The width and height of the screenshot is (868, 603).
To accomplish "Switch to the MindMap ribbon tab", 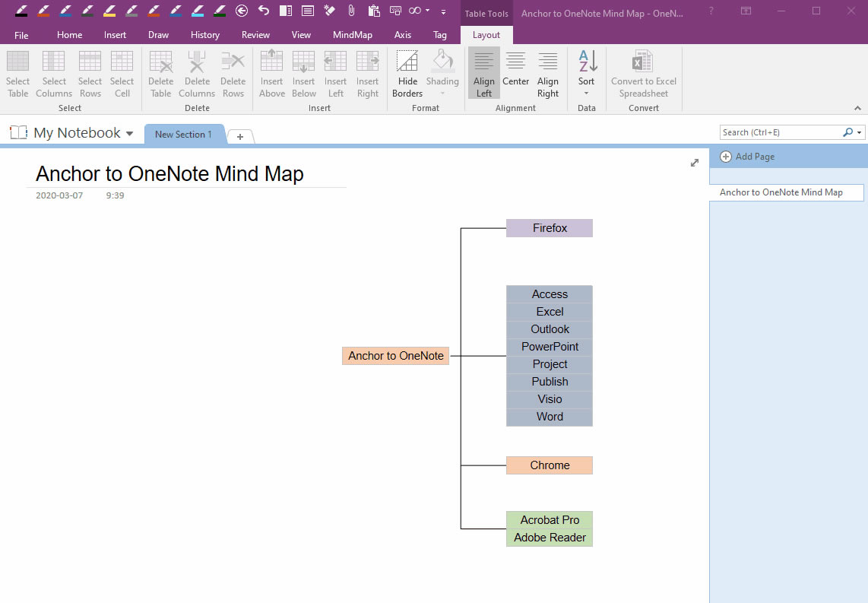I will pyautogui.click(x=352, y=34).
